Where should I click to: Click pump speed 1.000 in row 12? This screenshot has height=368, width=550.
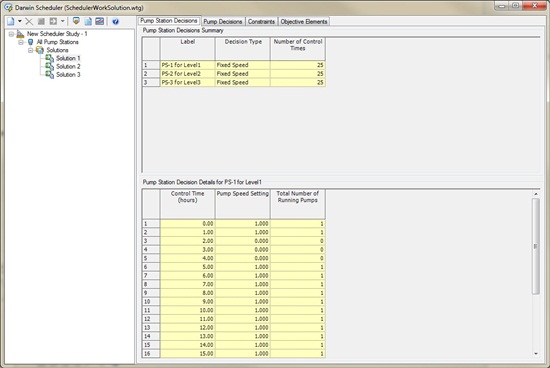tap(243, 319)
